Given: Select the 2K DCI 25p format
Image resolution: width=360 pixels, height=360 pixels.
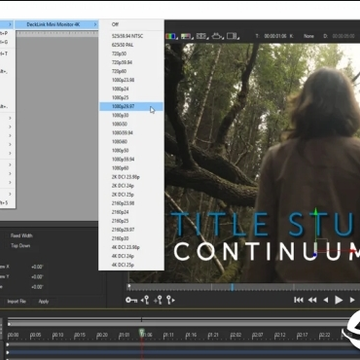Looking at the screenshot, I should click(131, 194).
